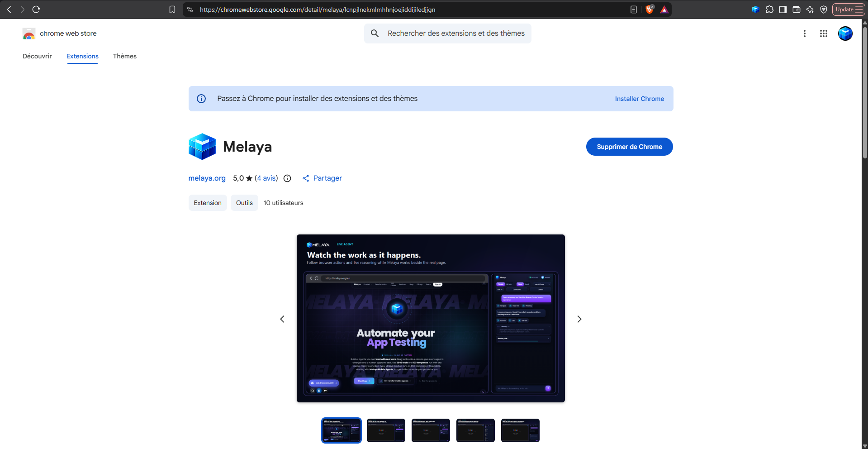The width and height of the screenshot is (868, 449).
Task: Open site settings icon in address bar
Action: click(x=190, y=10)
